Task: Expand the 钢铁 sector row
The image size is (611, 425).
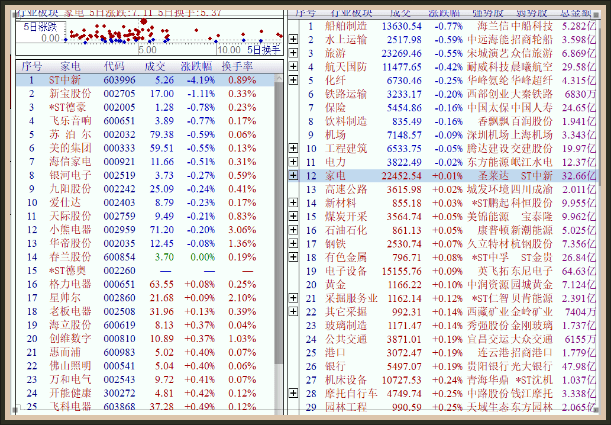Action: point(293,244)
